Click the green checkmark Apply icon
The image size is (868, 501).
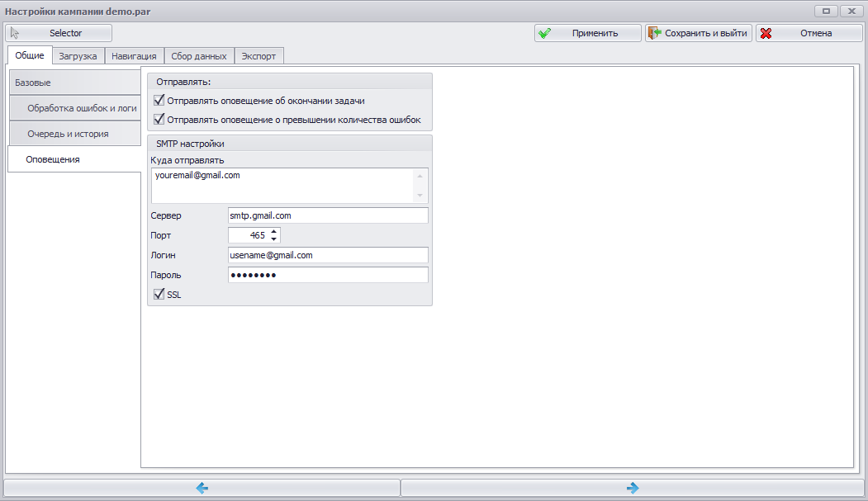(545, 33)
